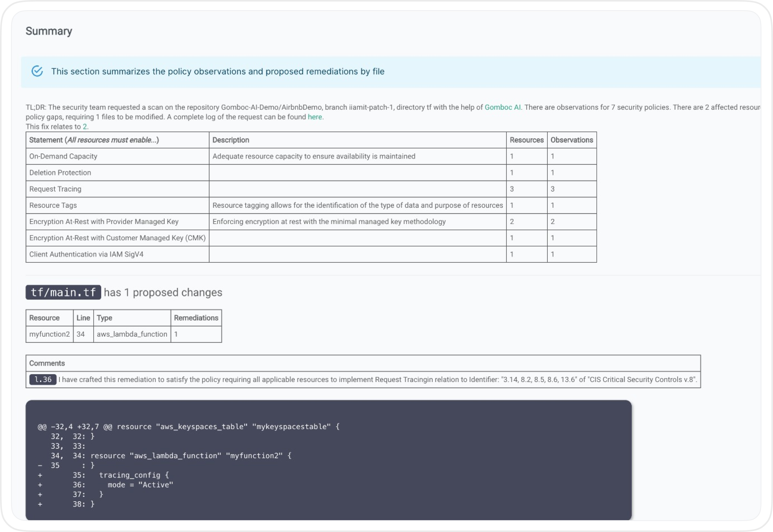Select Client Authentication via IAM SigV4 row
This screenshot has width=773, height=532.
[x=311, y=254]
